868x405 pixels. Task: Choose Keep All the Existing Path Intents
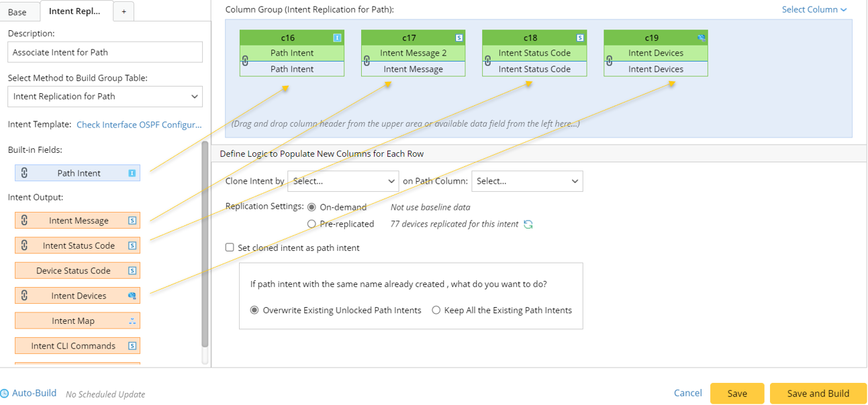(x=436, y=310)
